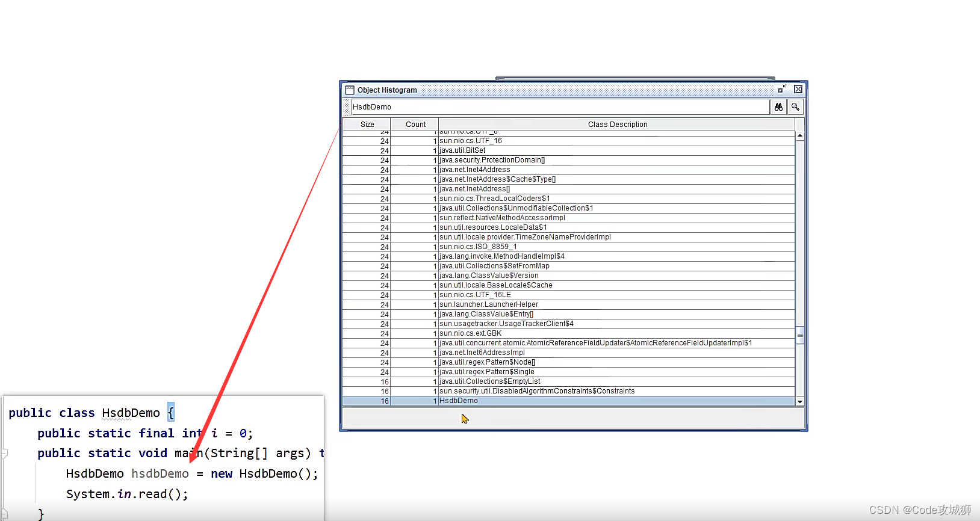This screenshot has width=980, height=521.
Task: Select the java.net.InetAddress$Cache$Type[] row
Action: click(569, 179)
